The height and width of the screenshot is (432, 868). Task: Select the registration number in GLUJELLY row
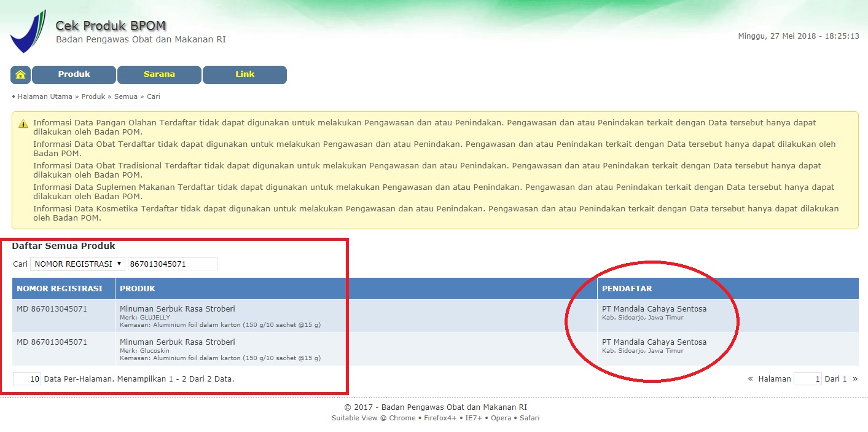[x=52, y=308]
